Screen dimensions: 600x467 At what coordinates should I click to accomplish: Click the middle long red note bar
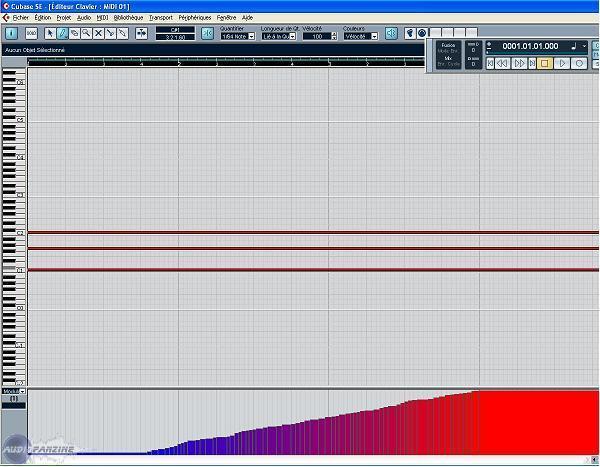313,249
